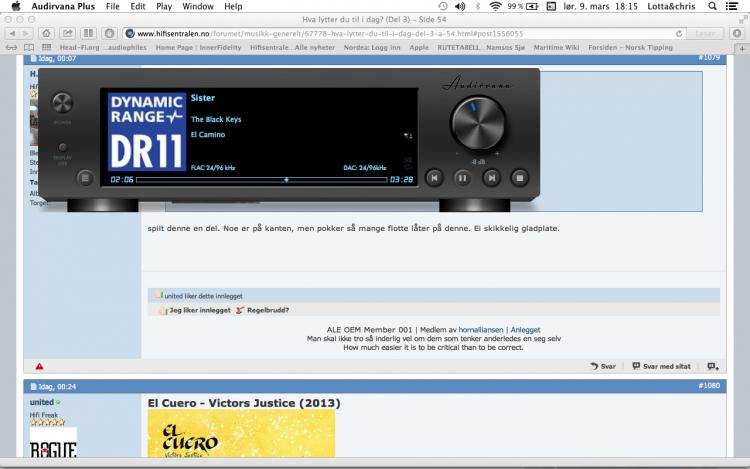
Task: Open the File menu
Action: click(x=113, y=6)
